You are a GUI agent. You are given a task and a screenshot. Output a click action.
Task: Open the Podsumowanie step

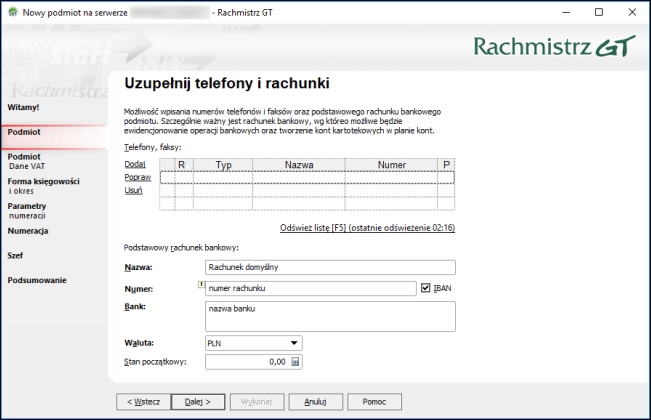click(37, 280)
